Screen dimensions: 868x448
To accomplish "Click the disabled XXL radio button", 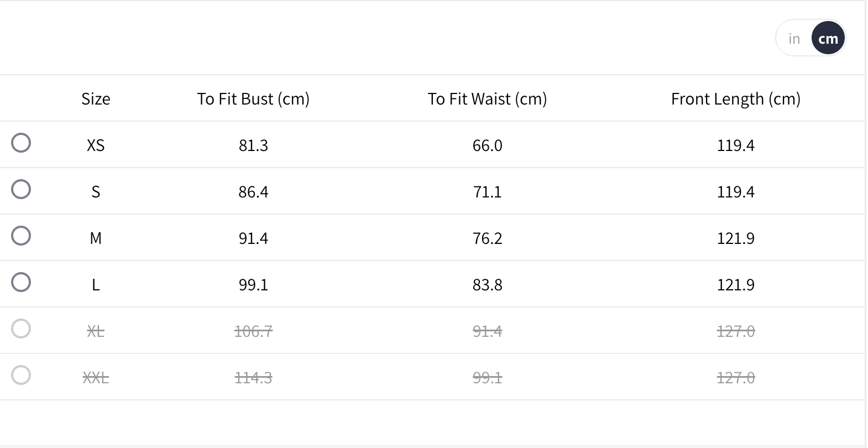I will coord(21,375).
